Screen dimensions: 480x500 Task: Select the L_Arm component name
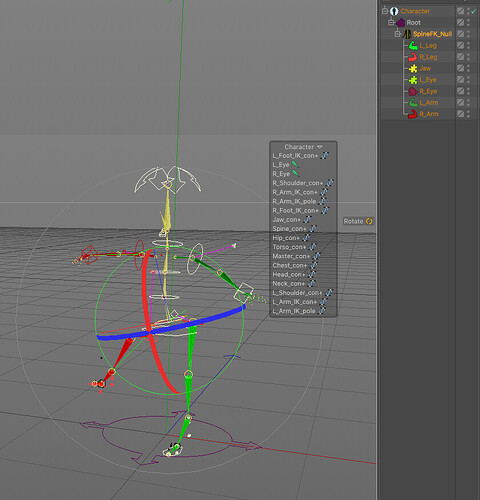429,103
